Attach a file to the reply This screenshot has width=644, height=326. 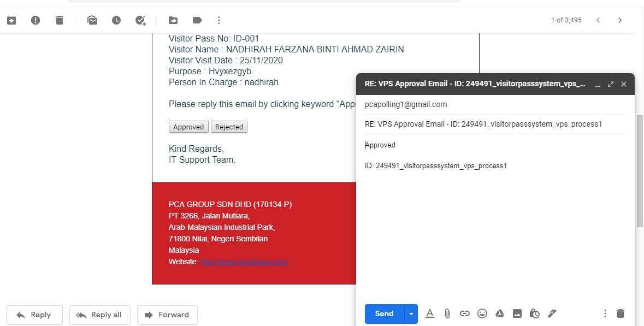click(x=447, y=313)
